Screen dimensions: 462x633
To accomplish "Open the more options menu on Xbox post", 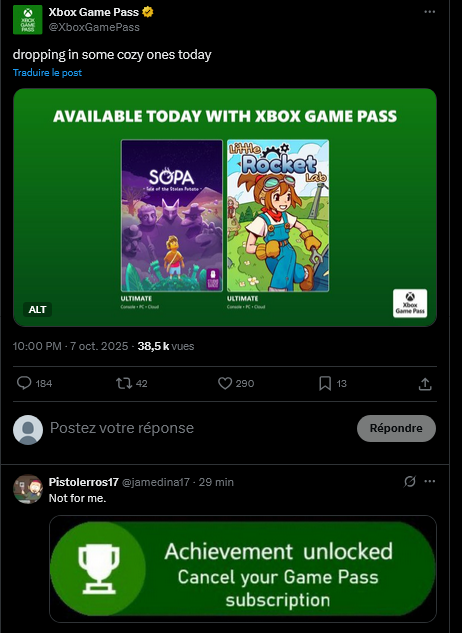I will click(x=430, y=12).
